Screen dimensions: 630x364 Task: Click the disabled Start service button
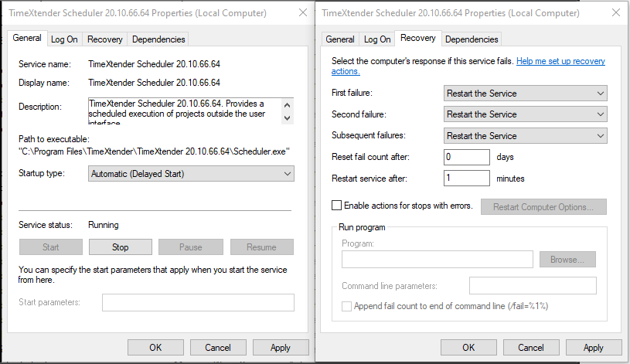tap(50, 247)
